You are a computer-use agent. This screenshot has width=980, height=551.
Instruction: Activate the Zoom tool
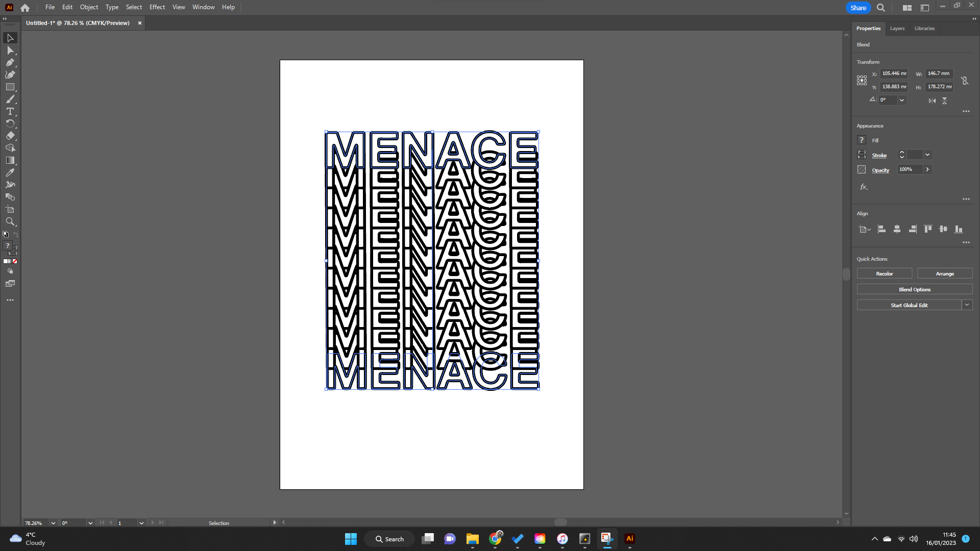(10, 221)
